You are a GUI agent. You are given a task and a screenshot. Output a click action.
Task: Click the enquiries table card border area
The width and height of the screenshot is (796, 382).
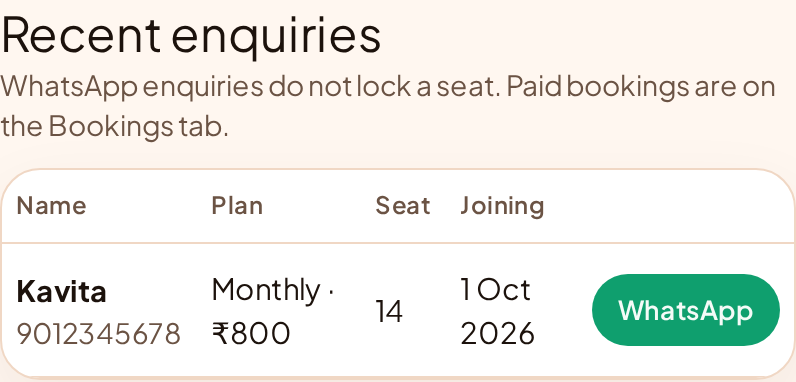[x=398, y=274]
